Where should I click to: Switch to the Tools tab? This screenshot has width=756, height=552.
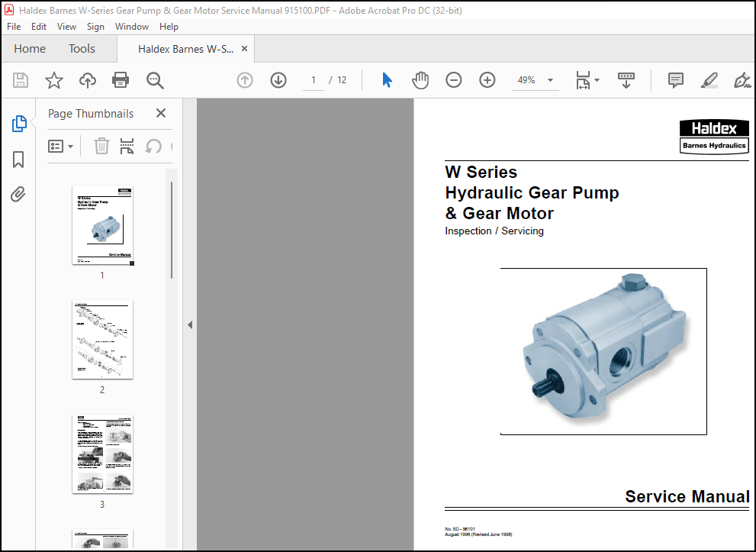82,49
